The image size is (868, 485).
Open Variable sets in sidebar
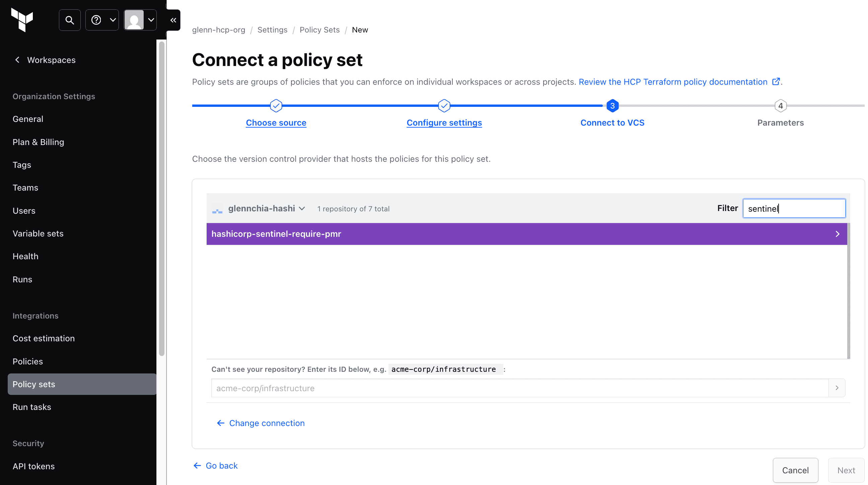[38, 233]
